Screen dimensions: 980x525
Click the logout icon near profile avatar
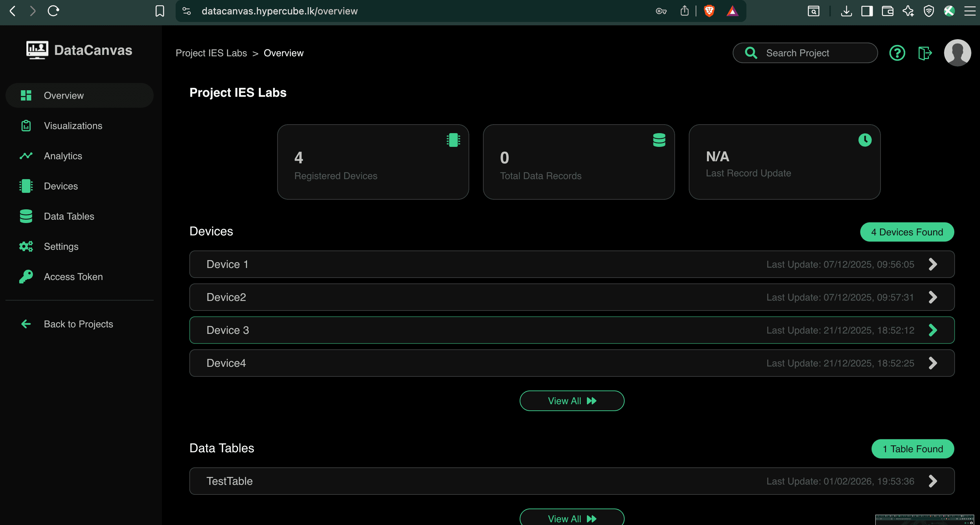click(x=925, y=53)
